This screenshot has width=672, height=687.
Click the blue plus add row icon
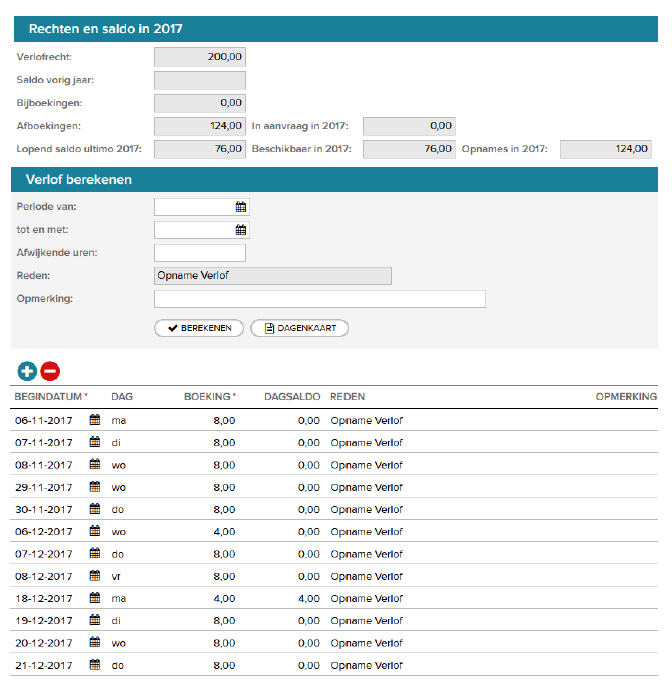(28, 371)
